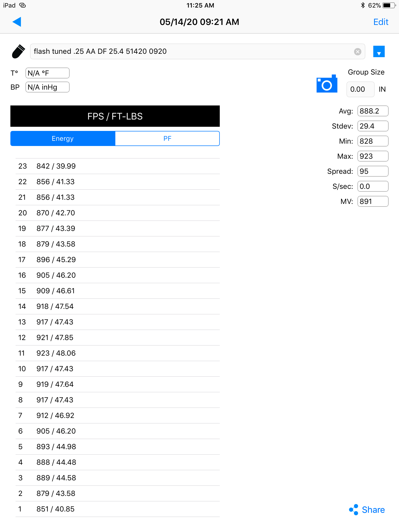This screenshot has width=399, height=532.
Task: Tap the camera icon for group photo
Action: (x=327, y=84)
